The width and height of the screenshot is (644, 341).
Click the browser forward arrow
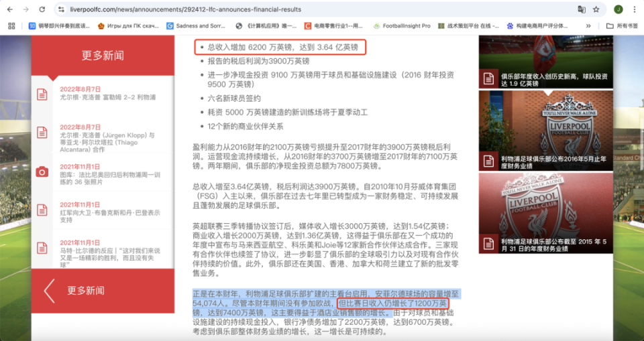[26, 9]
